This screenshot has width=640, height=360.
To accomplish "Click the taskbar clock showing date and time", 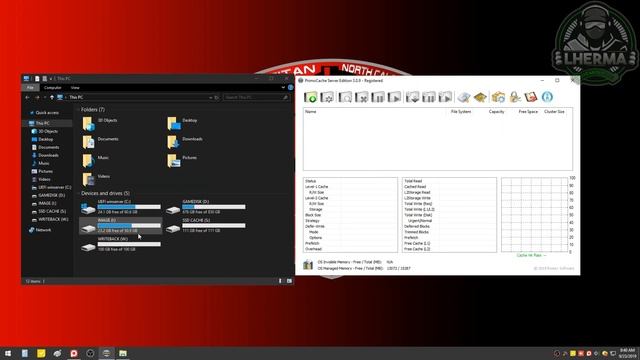I will tap(627, 353).
